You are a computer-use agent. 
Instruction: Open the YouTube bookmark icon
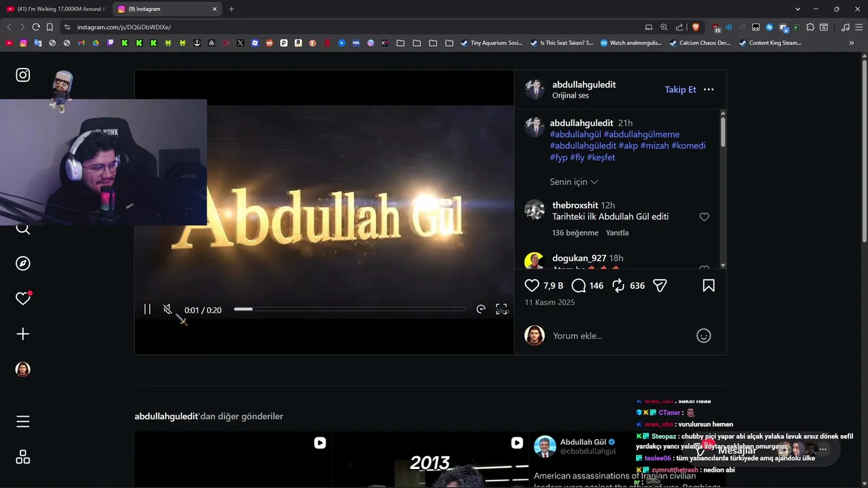[x=9, y=43]
